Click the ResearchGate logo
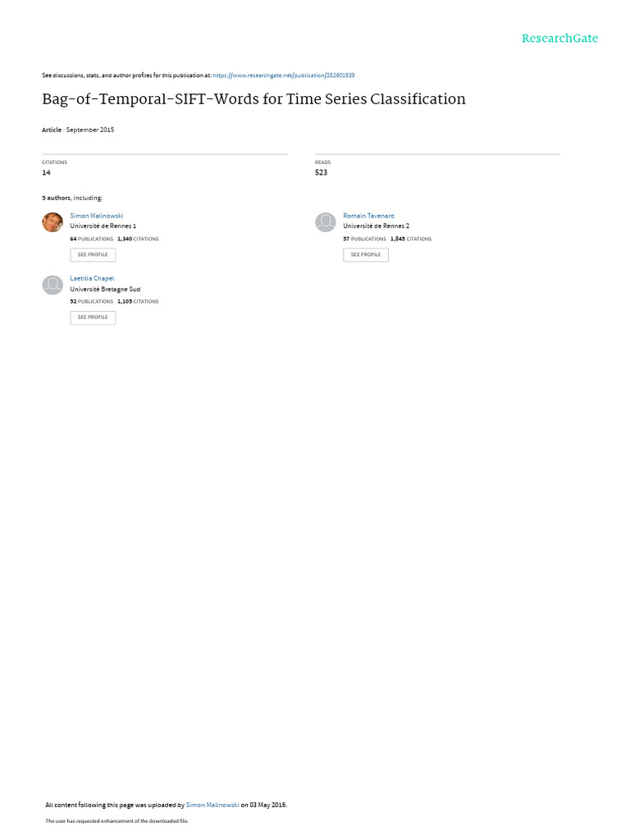 559,39
